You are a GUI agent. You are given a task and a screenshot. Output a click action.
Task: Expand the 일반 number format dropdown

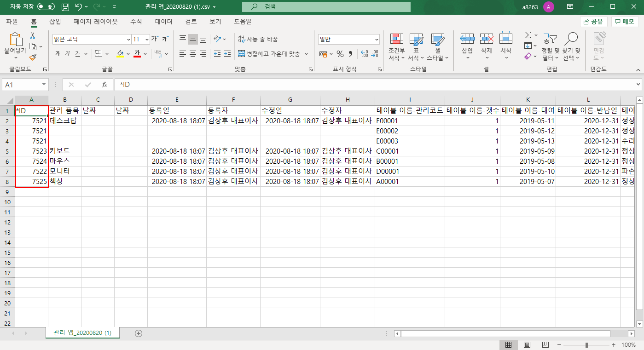click(x=377, y=40)
